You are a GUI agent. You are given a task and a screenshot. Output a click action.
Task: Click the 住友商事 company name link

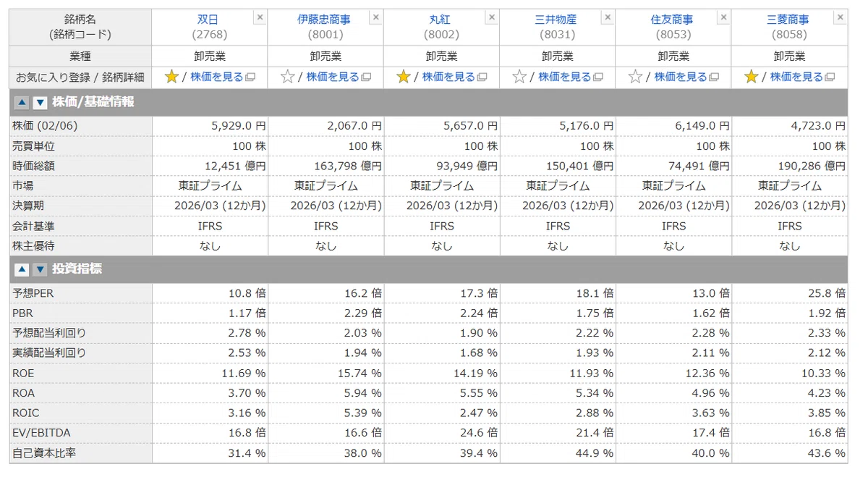672,20
